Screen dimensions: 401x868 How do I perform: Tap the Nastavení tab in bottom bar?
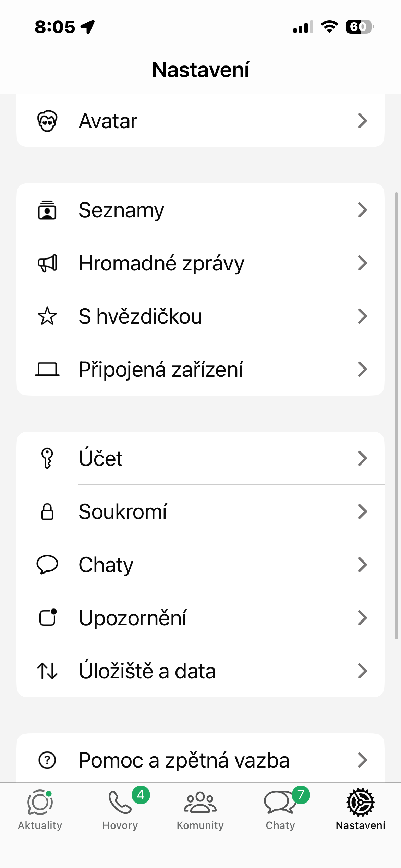pyautogui.click(x=361, y=810)
